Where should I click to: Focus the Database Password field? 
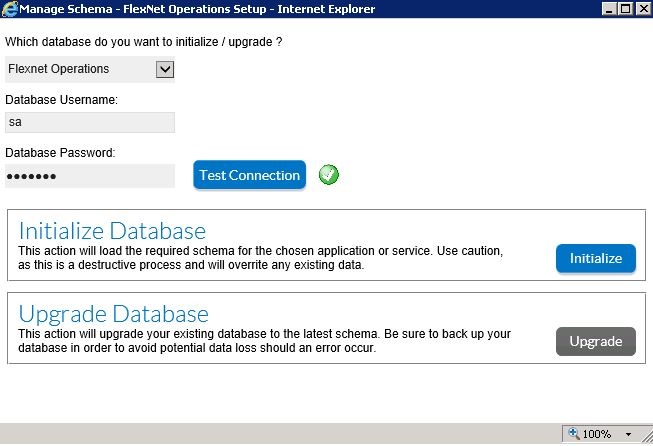(x=90, y=176)
